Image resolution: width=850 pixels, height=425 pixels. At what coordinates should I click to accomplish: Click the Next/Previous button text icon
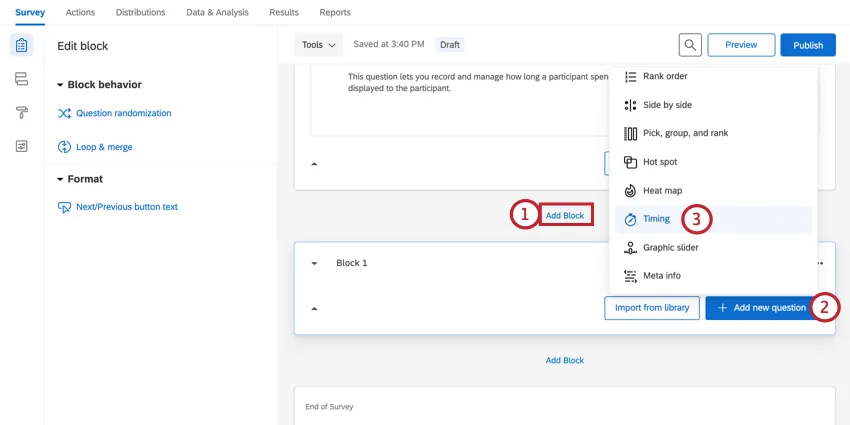pos(65,207)
